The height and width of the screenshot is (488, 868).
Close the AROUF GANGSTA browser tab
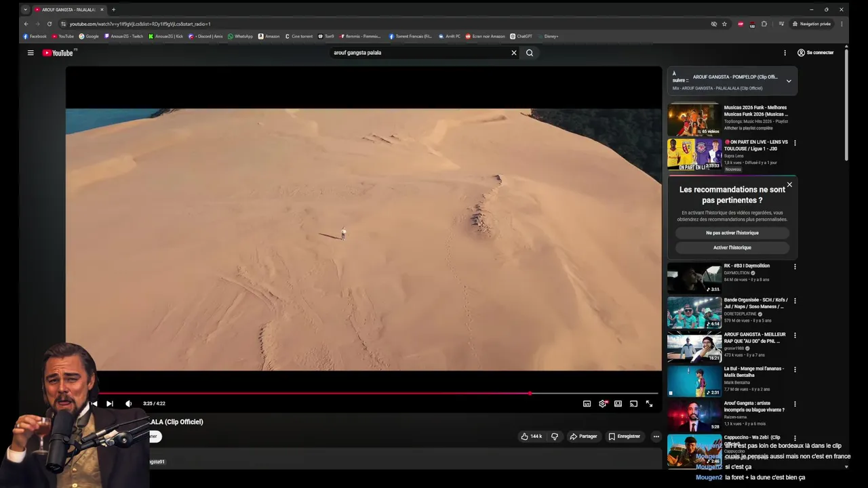[102, 9]
